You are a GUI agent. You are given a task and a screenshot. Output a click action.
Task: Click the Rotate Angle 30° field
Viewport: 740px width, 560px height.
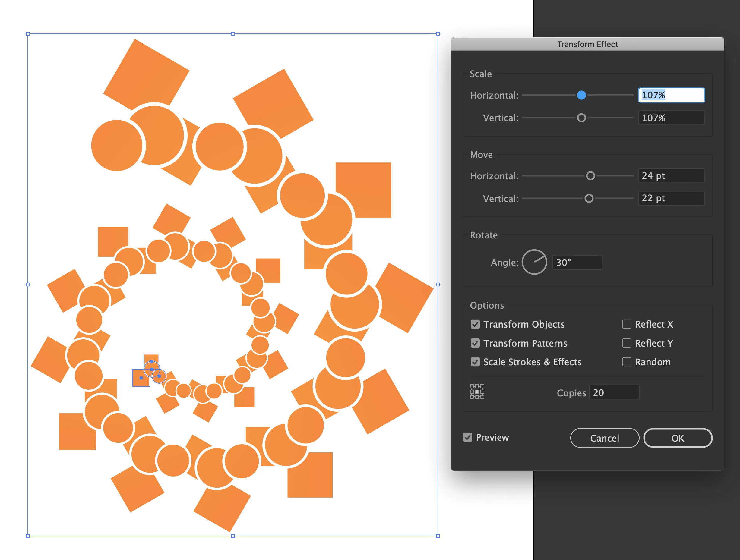tap(577, 263)
